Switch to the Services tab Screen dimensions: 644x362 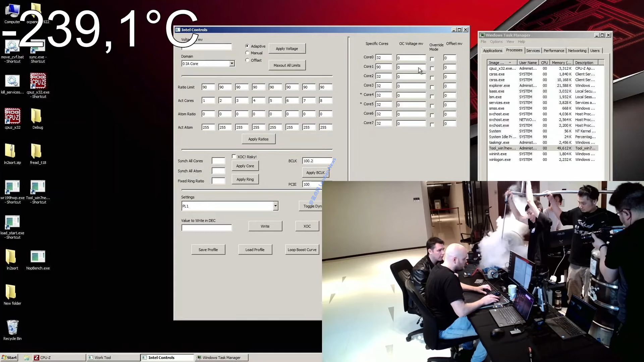point(533,51)
